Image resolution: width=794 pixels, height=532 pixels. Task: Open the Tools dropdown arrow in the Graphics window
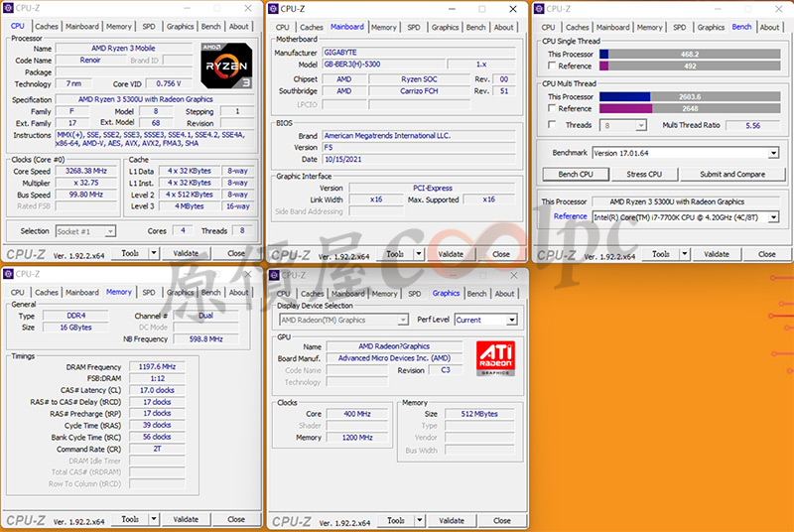click(419, 520)
